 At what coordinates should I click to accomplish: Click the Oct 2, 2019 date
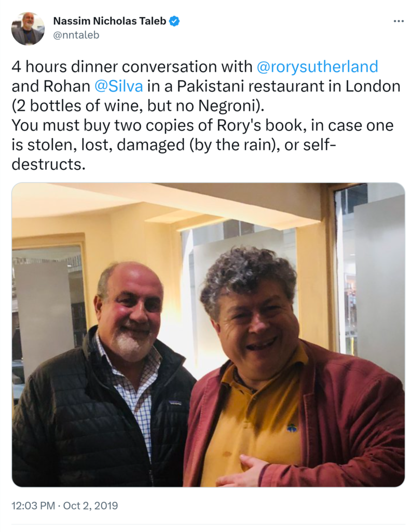pos(90,506)
